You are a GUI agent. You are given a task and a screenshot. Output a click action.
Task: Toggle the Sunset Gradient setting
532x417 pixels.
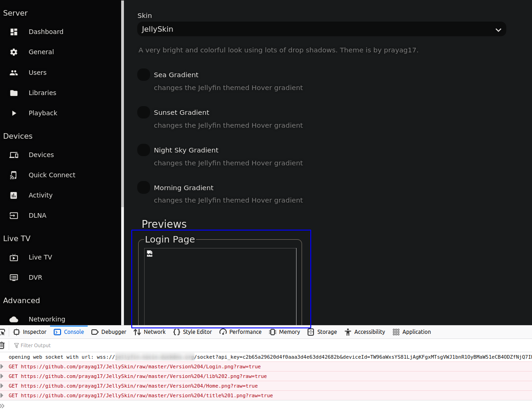(143, 112)
